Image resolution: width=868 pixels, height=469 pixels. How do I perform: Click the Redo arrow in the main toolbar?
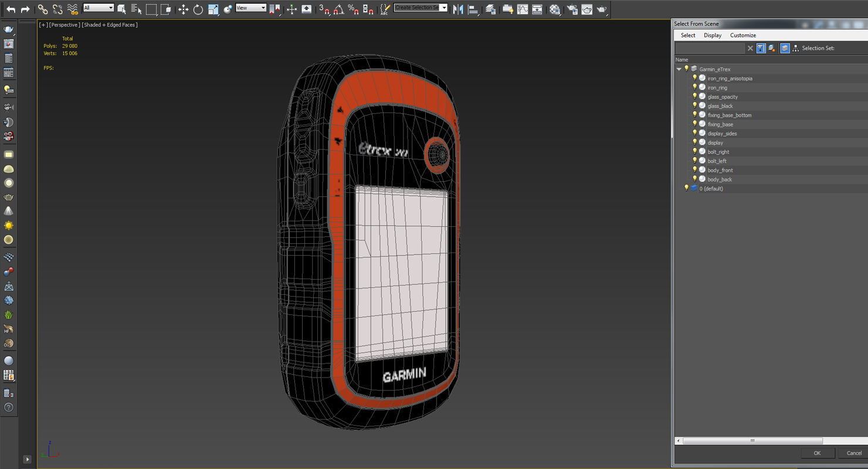25,9
